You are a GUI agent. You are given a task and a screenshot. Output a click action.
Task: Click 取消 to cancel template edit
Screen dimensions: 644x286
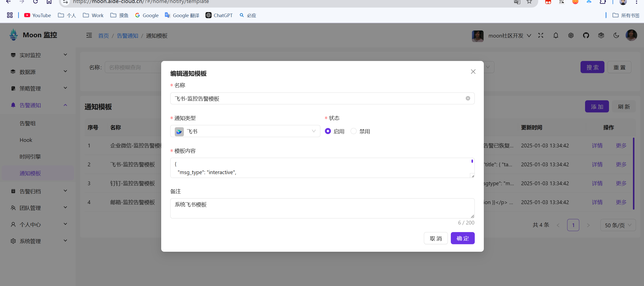[435, 238]
